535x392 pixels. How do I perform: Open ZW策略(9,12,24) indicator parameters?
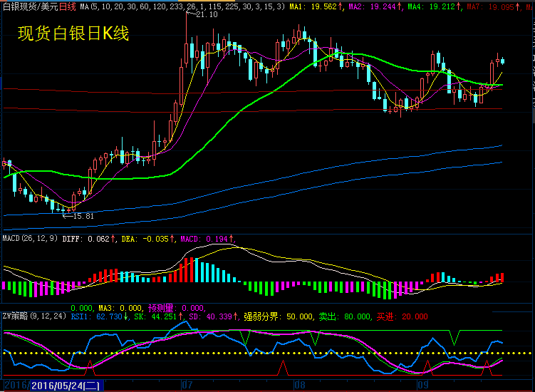[x=33, y=316]
